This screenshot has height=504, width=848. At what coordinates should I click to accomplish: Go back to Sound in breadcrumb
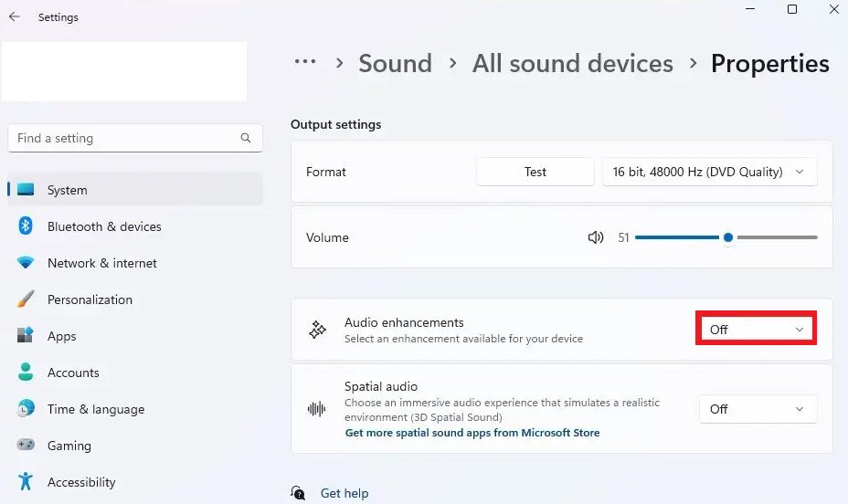(396, 63)
